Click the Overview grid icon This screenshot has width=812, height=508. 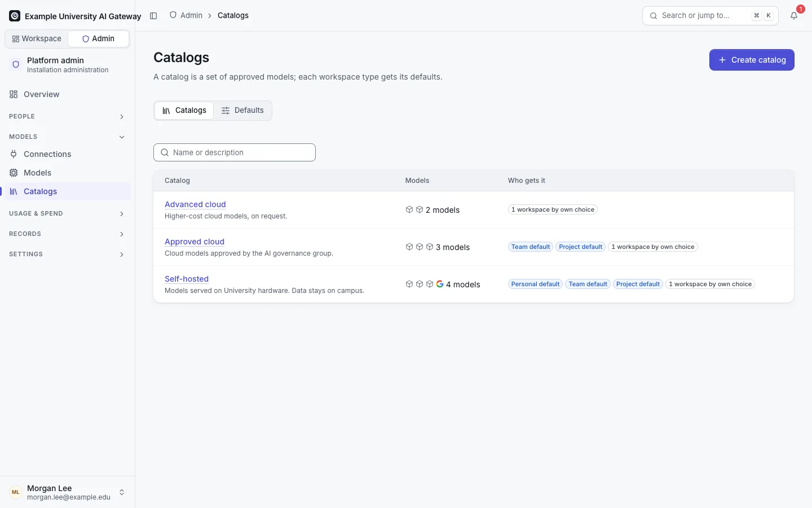(x=14, y=94)
